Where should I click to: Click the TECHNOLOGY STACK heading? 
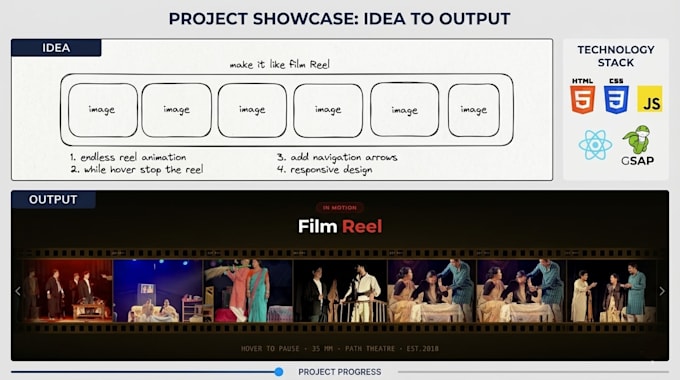coord(616,56)
